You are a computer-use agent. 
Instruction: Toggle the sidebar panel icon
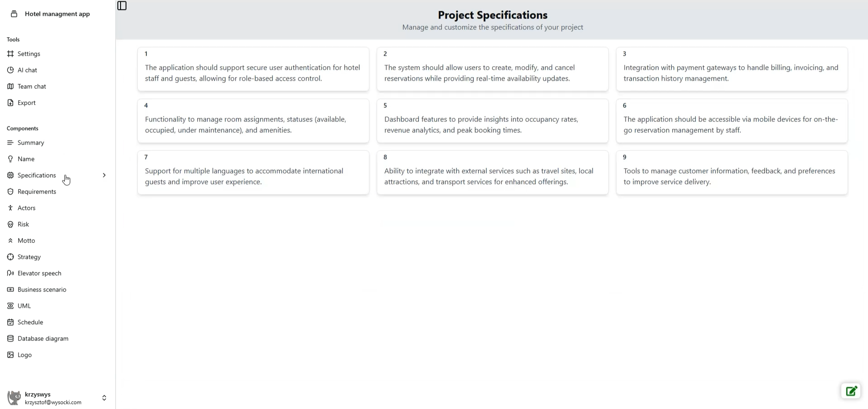click(122, 6)
